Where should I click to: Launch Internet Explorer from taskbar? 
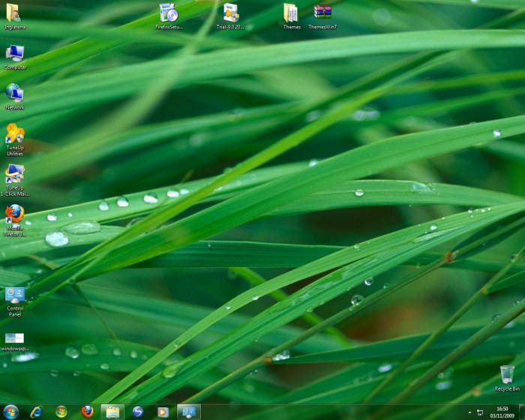click(x=36, y=411)
